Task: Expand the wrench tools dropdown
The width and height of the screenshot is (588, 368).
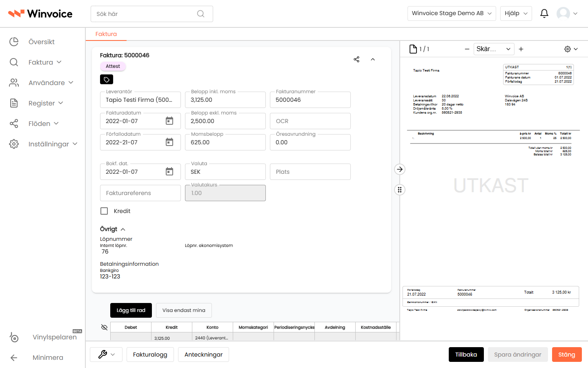Action: point(107,355)
